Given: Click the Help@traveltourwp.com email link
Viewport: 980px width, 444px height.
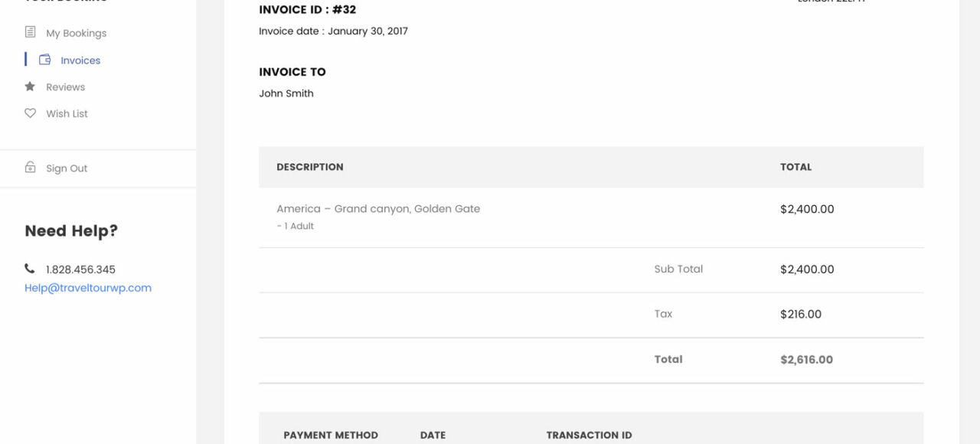Looking at the screenshot, I should coord(88,288).
